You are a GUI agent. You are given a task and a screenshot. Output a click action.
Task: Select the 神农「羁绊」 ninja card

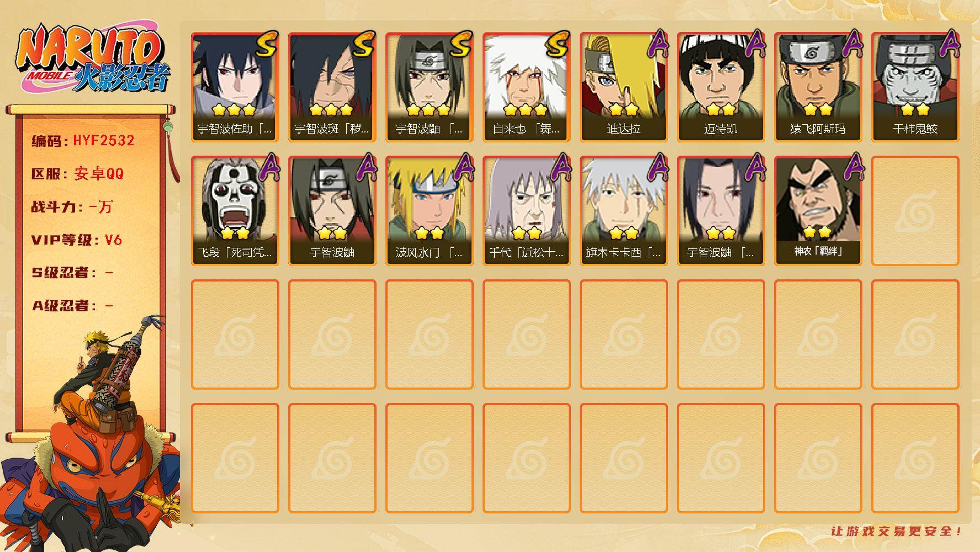(818, 211)
